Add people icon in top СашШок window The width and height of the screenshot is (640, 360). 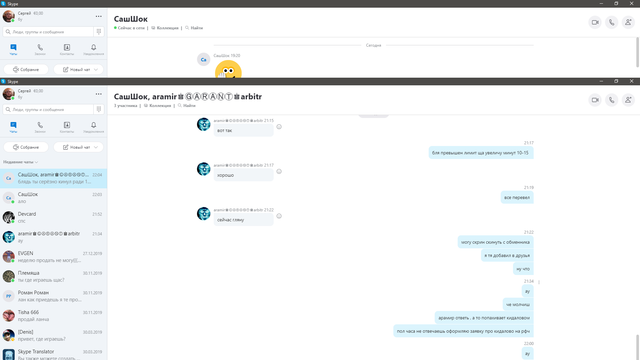628,22
